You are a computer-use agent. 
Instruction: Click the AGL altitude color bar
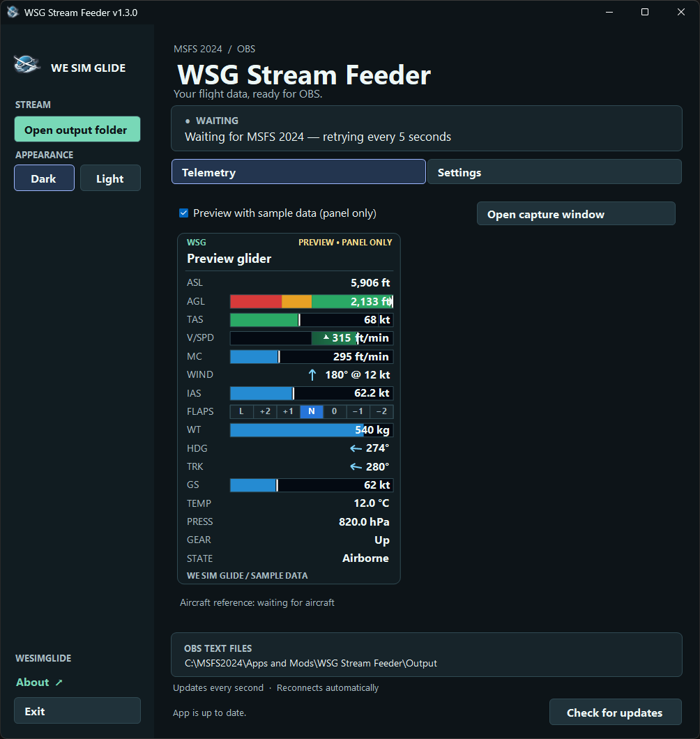tap(312, 301)
